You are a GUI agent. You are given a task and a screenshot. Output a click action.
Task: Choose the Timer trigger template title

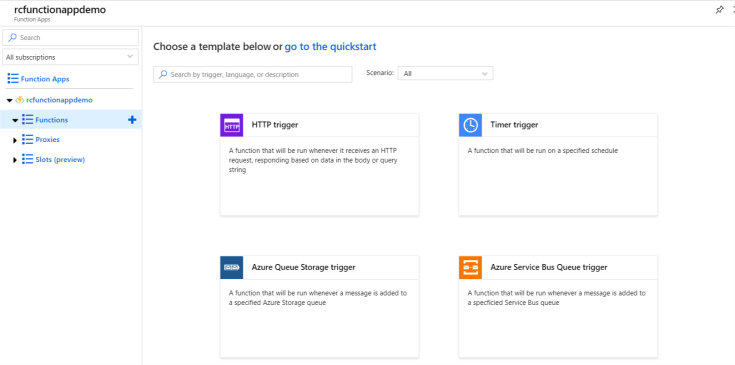coord(514,125)
